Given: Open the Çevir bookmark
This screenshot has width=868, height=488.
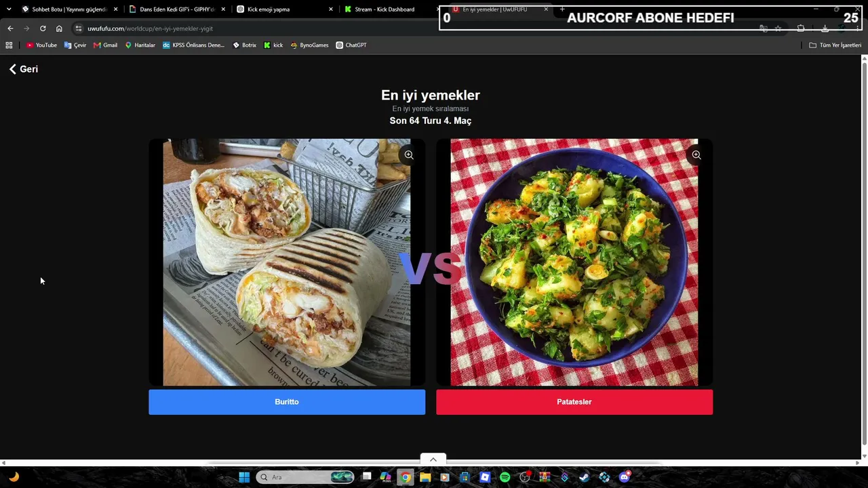Looking at the screenshot, I should 75,45.
